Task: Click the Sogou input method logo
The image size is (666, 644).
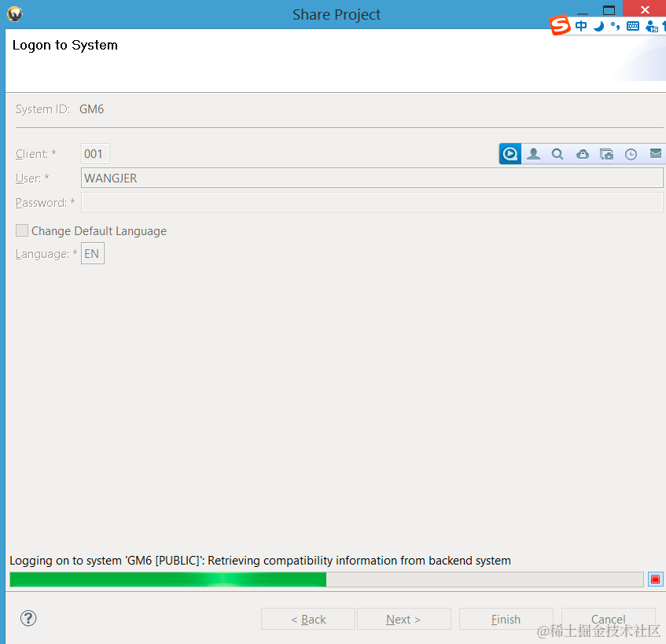Action: coord(560,25)
